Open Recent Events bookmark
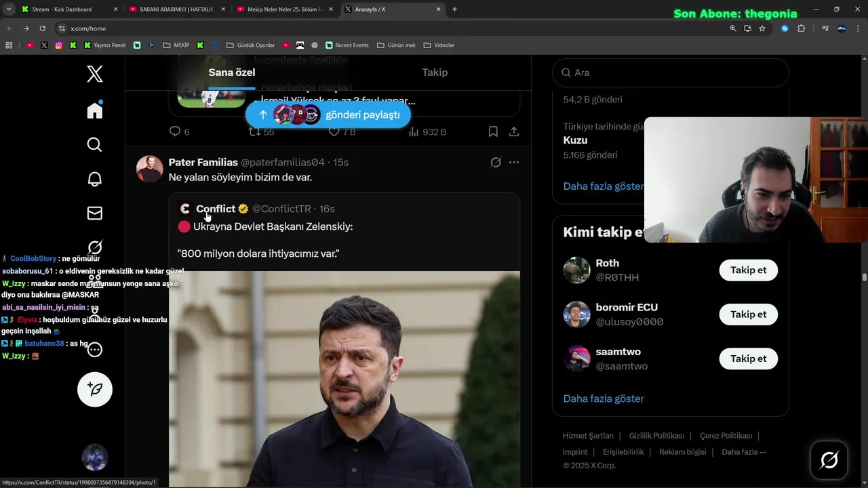 (x=347, y=45)
